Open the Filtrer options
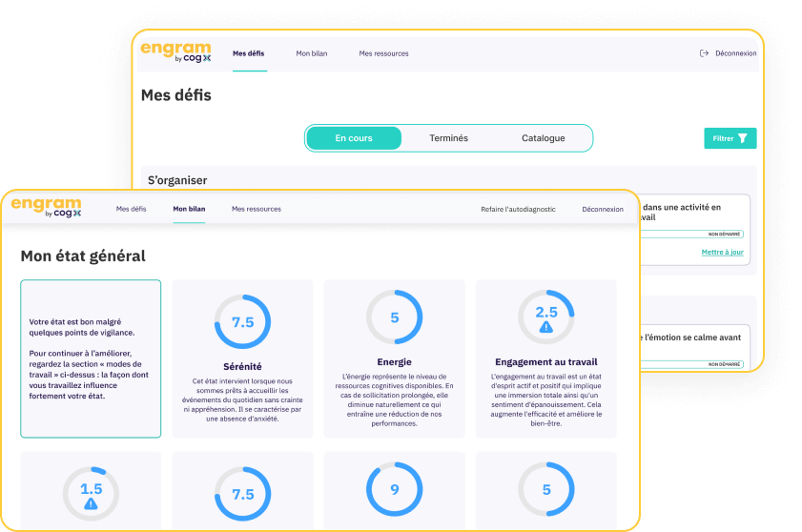The width and height of the screenshot is (802, 532). [x=730, y=138]
